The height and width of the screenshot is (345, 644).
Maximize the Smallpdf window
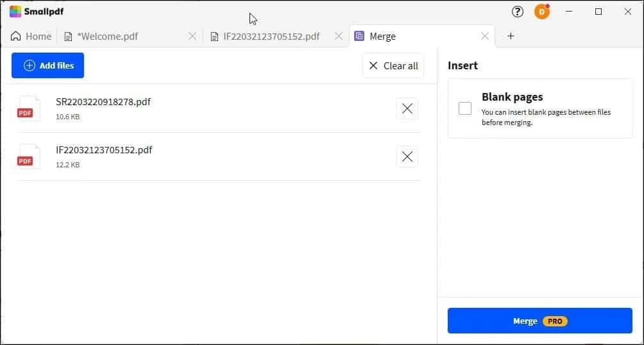click(x=598, y=12)
